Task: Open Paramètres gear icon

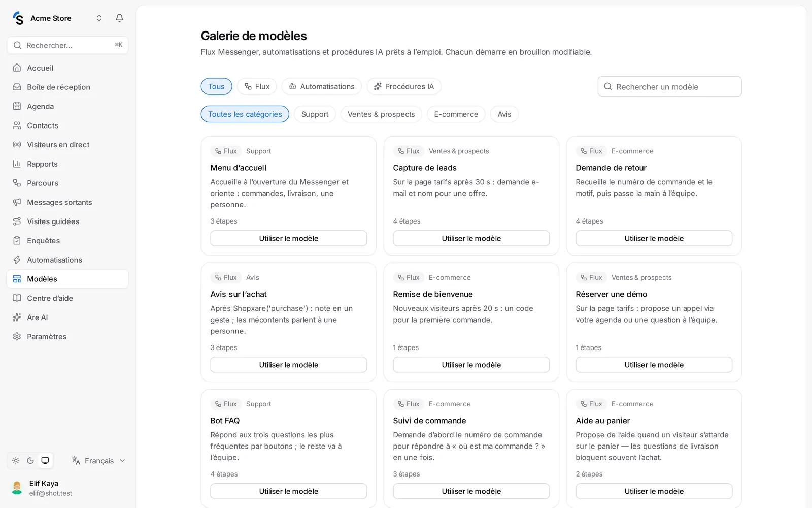Action: (x=17, y=337)
